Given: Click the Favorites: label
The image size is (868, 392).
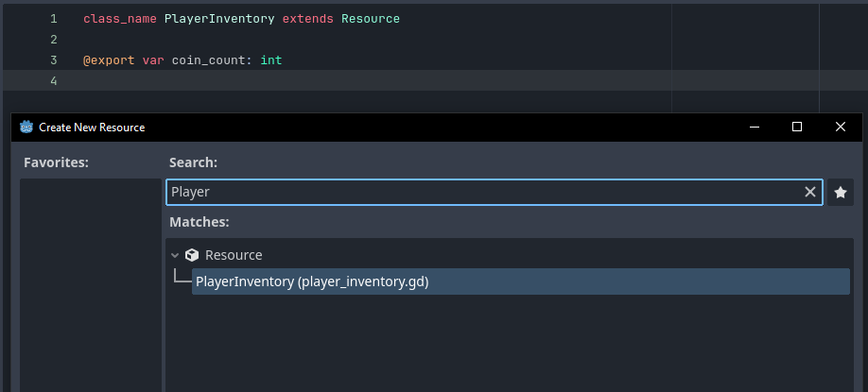Looking at the screenshot, I should click(57, 162).
